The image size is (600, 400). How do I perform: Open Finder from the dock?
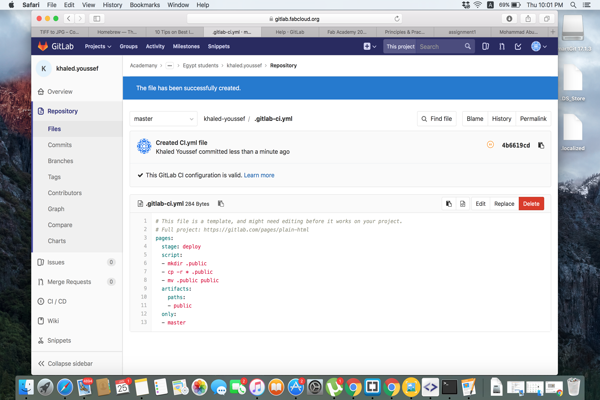[26, 387]
